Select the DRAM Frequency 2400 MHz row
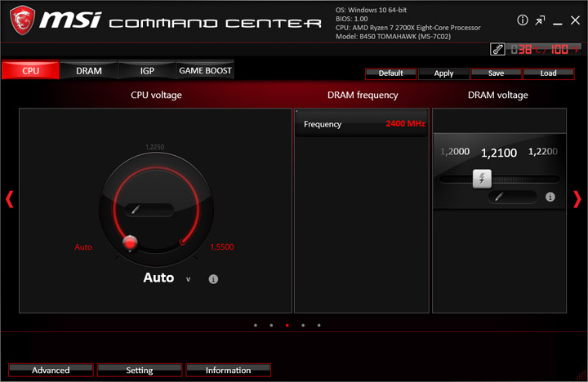588x382 pixels. [x=362, y=124]
